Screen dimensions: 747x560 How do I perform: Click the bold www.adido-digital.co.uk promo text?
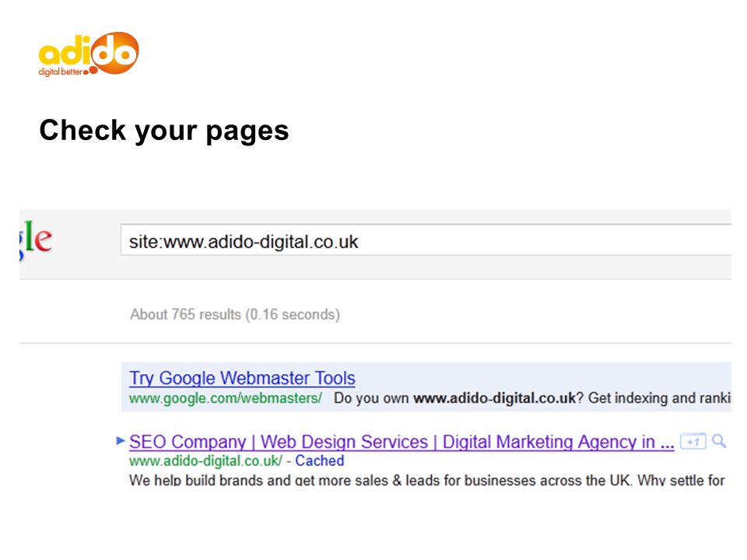coord(495,398)
